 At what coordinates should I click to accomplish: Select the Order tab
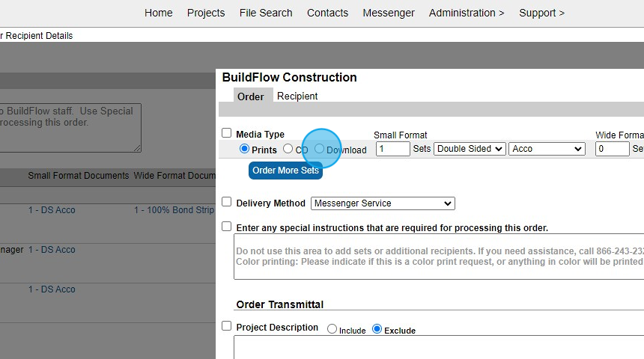251,96
